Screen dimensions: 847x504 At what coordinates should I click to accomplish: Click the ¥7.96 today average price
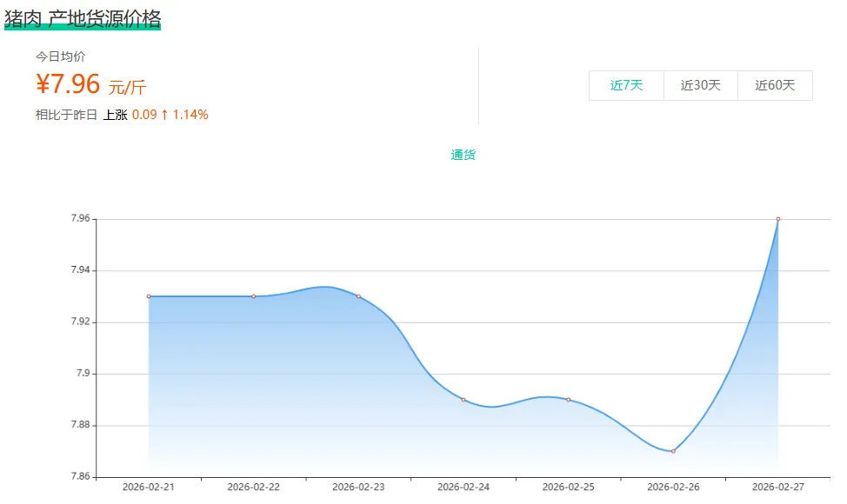(x=69, y=84)
